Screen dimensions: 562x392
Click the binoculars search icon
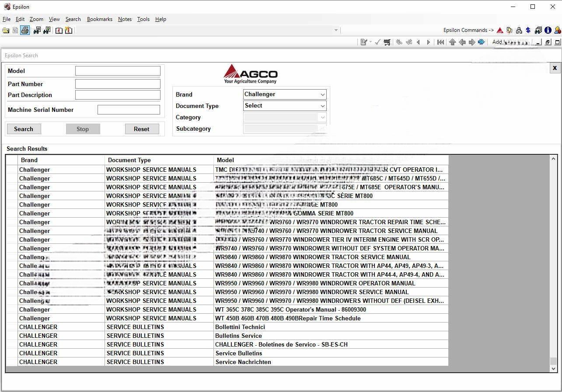click(x=38, y=30)
